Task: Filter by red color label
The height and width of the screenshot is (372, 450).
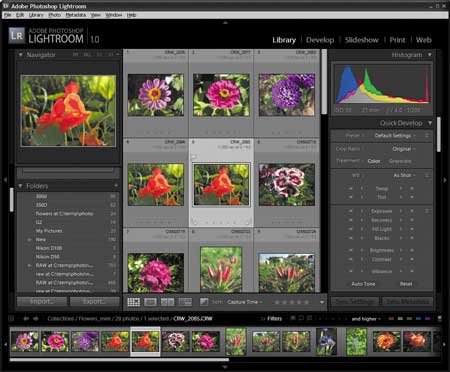Action: (x=392, y=319)
